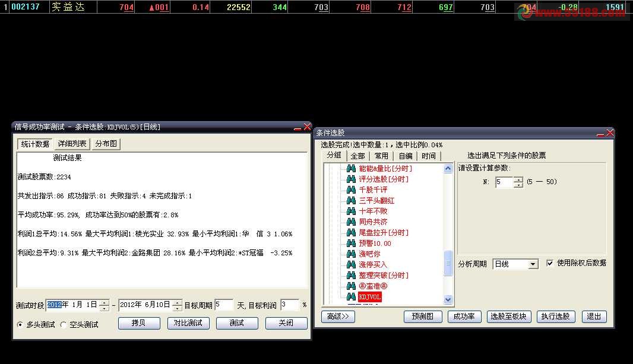Click binoculars icon beside 预警10.00
Image resolution: width=633 pixels, height=364 pixels.
tap(351, 243)
